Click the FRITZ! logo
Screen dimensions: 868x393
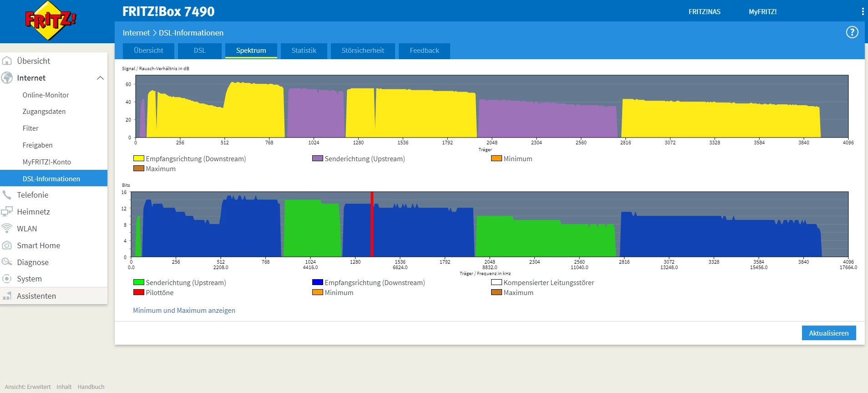(51, 20)
